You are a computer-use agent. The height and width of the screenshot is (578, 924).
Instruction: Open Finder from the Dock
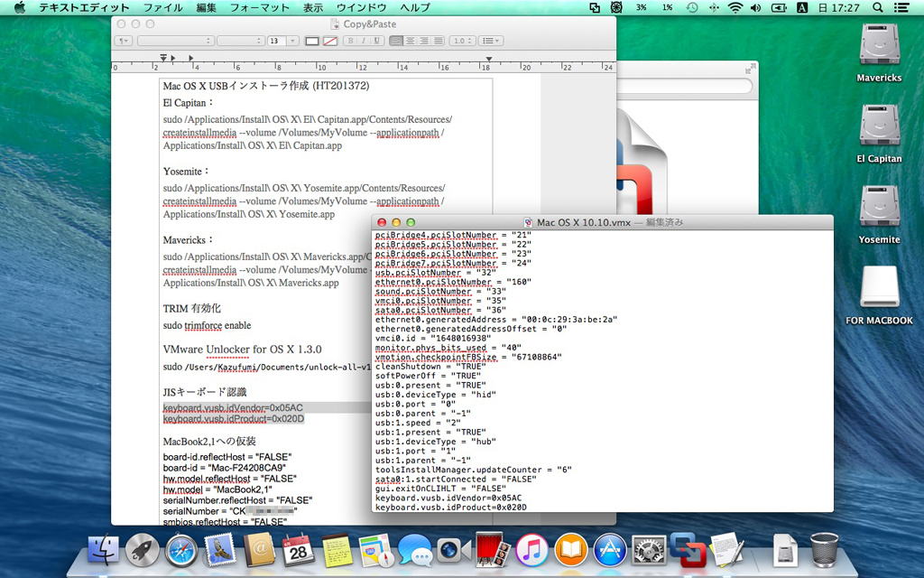[103, 550]
